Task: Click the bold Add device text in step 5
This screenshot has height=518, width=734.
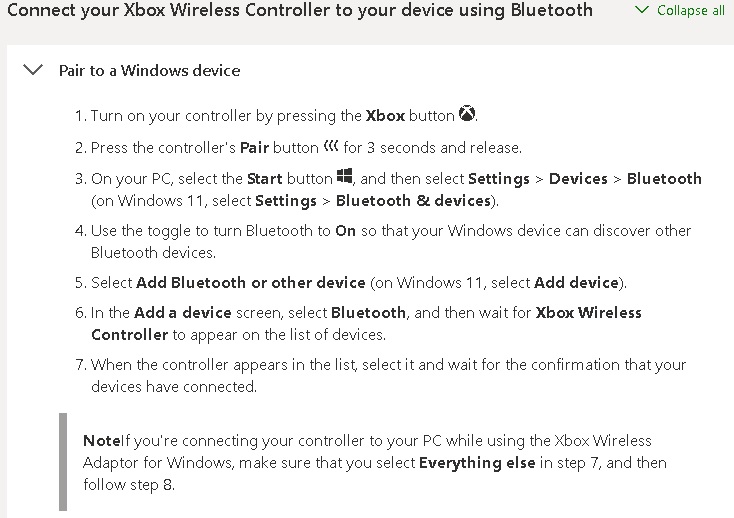Action: click(575, 282)
